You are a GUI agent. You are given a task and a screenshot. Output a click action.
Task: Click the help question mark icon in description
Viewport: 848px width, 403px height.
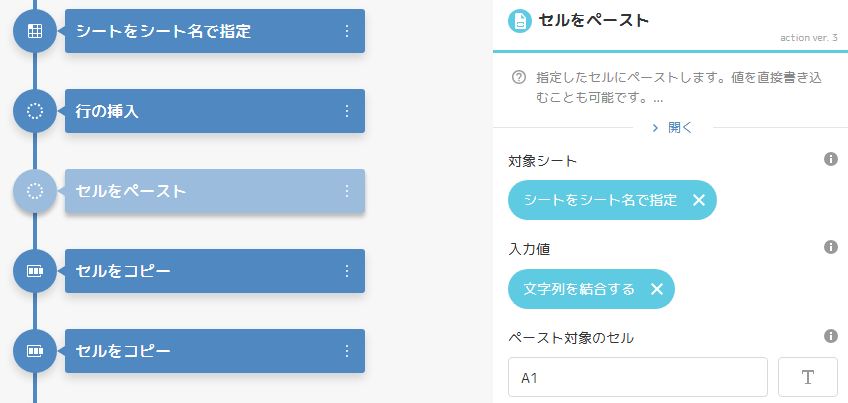click(x=519, y=77)
